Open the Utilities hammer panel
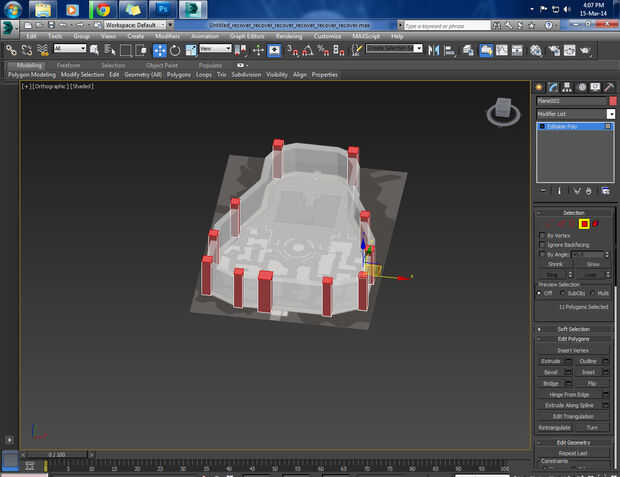This screenshot has width=620, height=477. pyautogui.click(x=609, y=87)
